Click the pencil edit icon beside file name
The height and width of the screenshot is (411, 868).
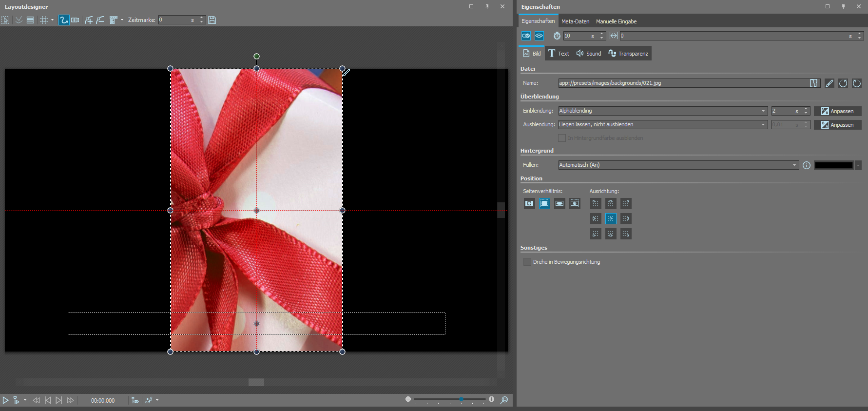click(x=829, y=83)
